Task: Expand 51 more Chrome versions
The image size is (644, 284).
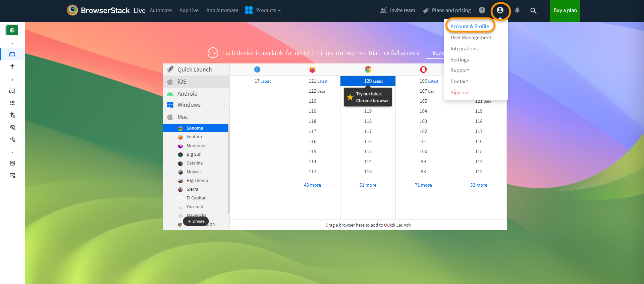Action: pos(368,185)
